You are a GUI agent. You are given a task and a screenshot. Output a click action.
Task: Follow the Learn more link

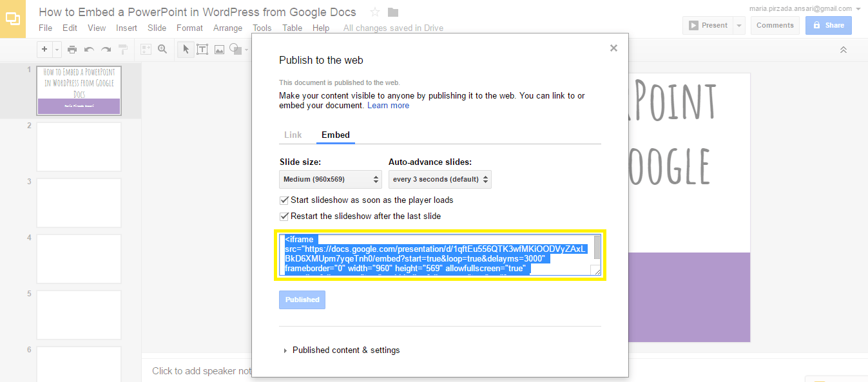click(388, 106)
